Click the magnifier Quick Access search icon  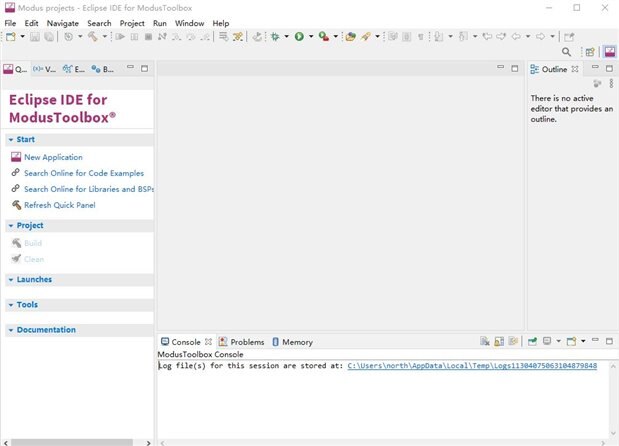pos(566,52)
